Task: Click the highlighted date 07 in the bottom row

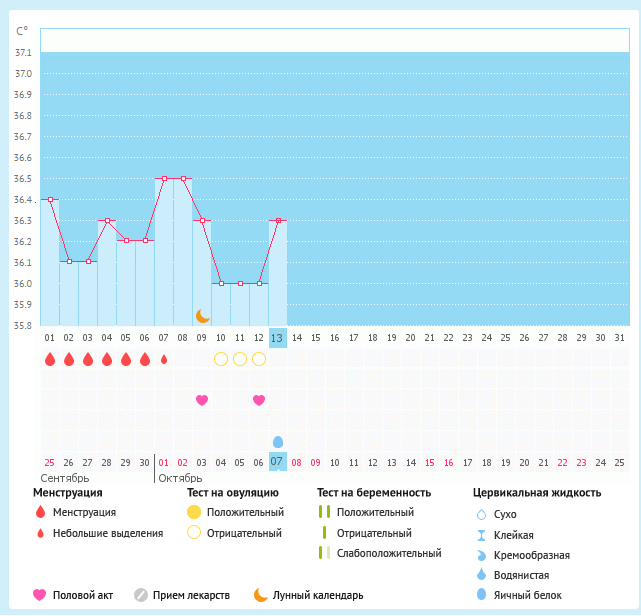Action: [x=278, y=462]
